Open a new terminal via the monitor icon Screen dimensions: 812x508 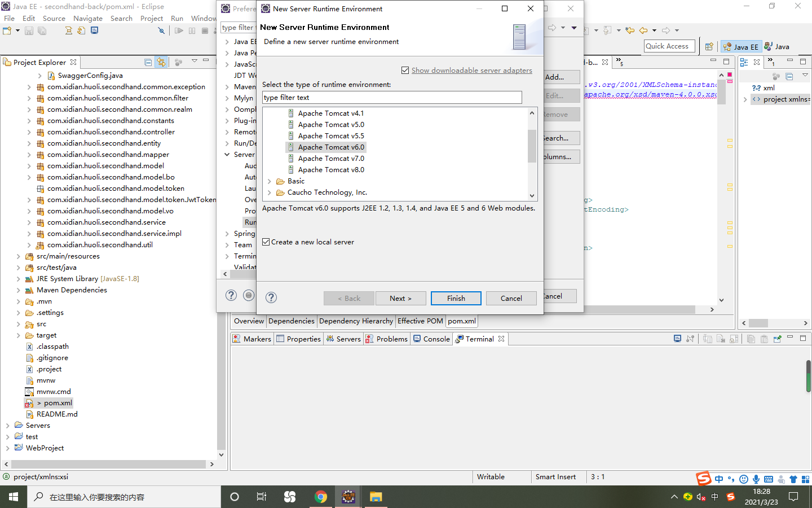(x=677, y=338)
